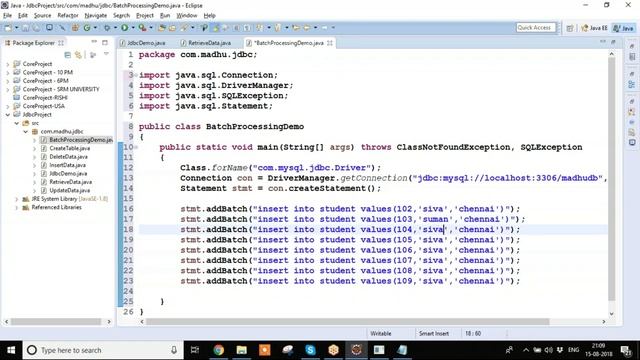
Task: Click the Quick Access search field
Action: tap(536, 27)
